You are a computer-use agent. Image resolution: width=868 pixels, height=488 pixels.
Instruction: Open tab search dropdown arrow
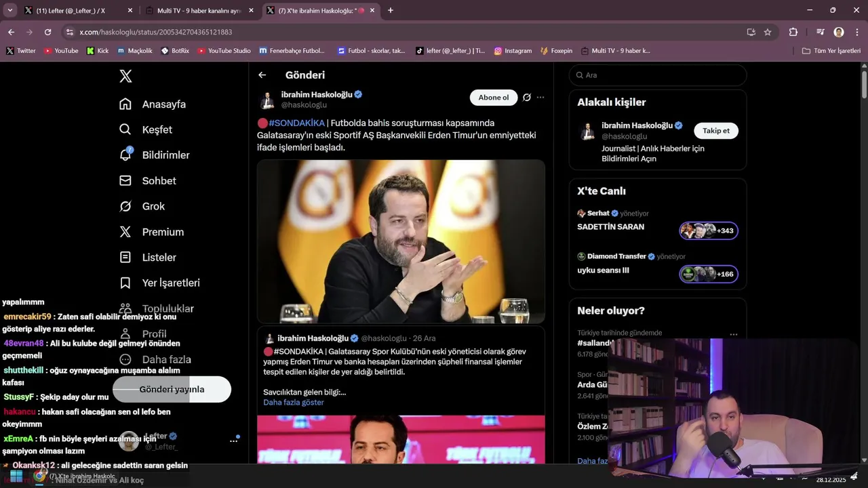tap(9, 10)
